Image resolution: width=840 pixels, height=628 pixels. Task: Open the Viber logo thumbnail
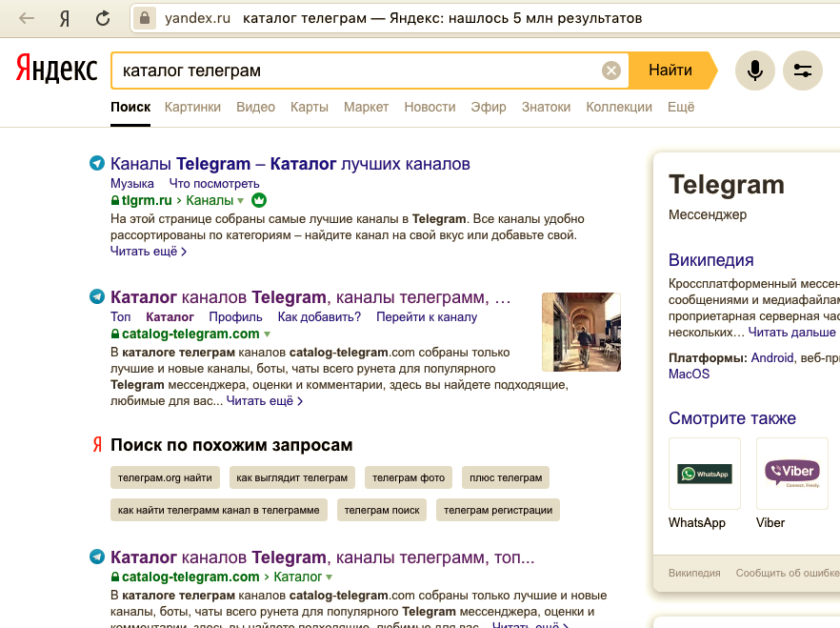point(791,474)
